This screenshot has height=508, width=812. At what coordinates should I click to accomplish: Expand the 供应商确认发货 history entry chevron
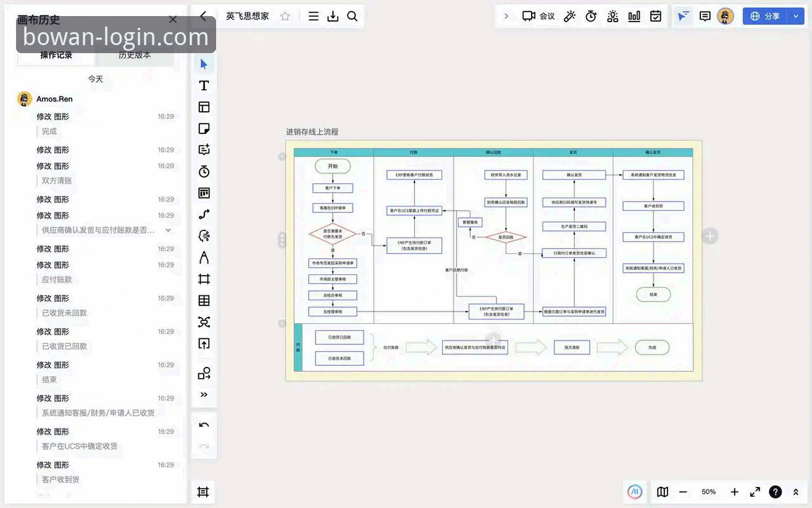(x=168, y=230)
